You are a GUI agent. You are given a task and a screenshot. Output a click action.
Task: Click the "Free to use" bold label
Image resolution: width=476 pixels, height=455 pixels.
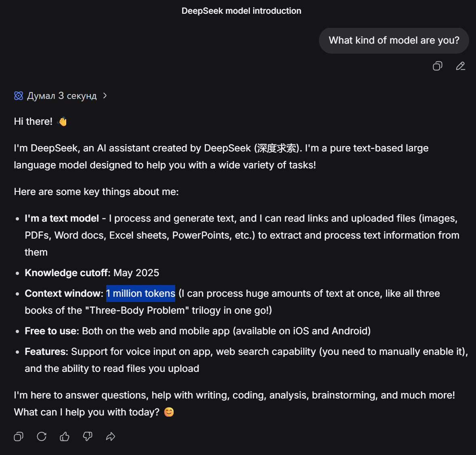coord(51,331)
